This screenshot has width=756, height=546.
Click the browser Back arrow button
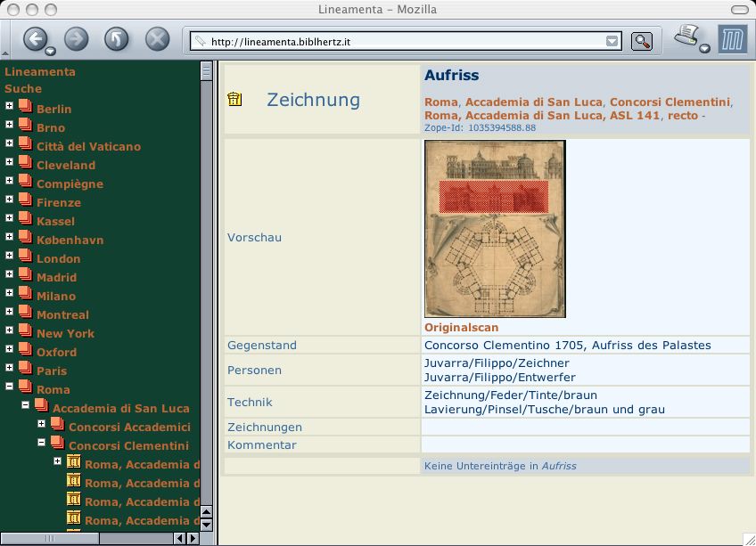36,38
